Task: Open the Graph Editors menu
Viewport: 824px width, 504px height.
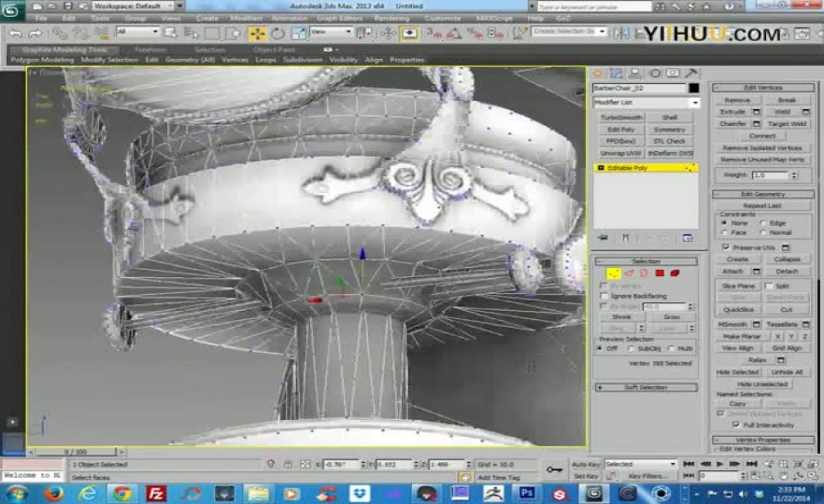Action: [339, 18]
